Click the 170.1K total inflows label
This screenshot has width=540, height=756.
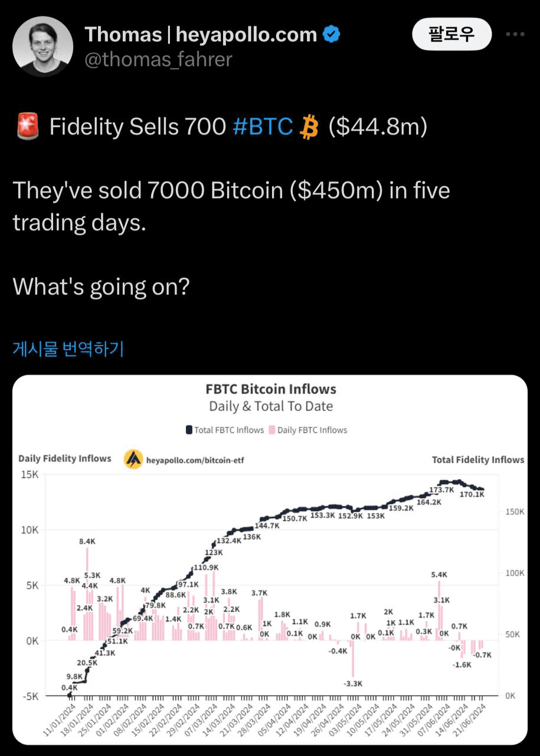point(472,494)
